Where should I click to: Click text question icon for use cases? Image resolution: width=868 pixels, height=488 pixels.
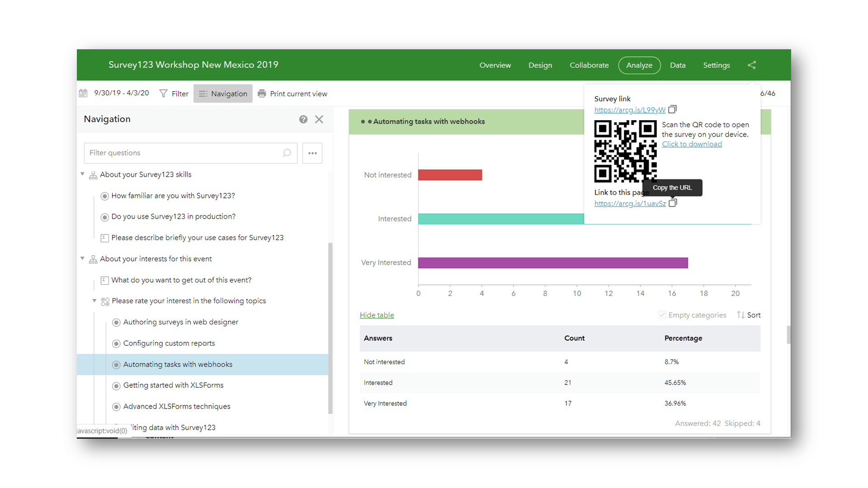104,238
